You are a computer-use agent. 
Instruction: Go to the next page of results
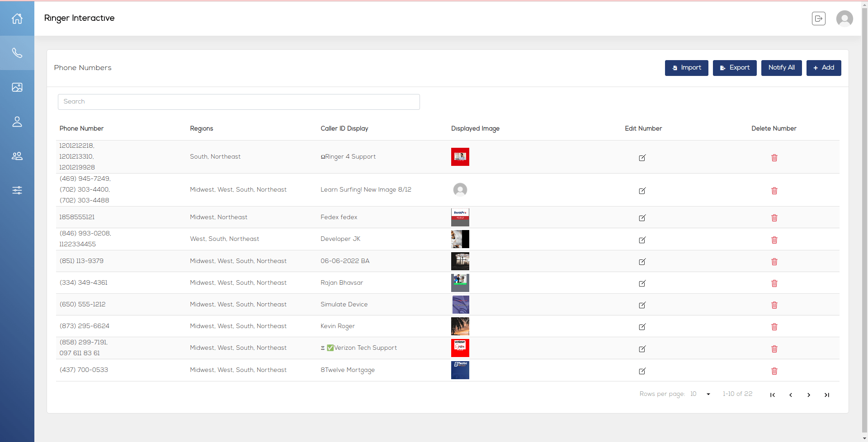coord(808,395)
